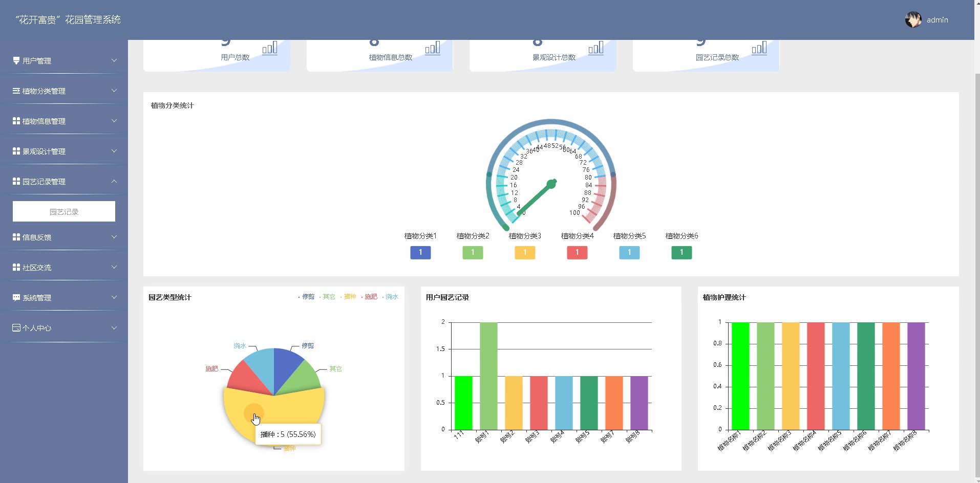Click bar chart icon beside 园艺记录总数

point(759,48)
